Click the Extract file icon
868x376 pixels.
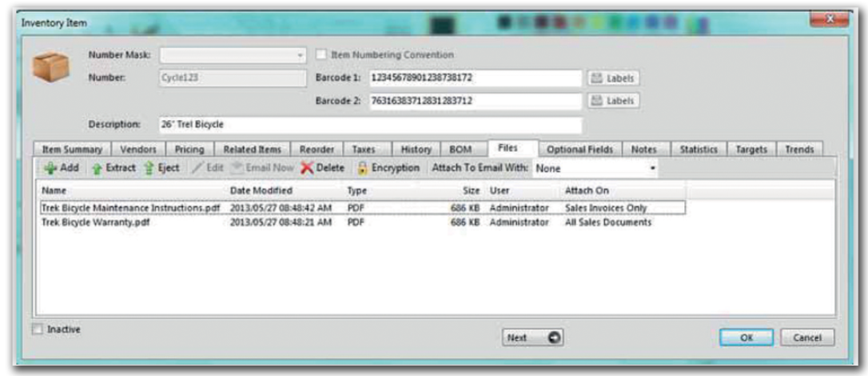click(x=98, y=169)
